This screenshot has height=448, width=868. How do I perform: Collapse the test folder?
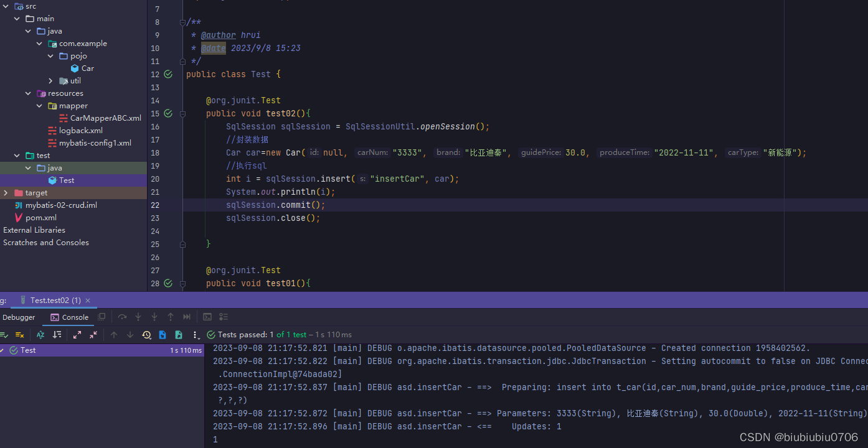[17, 156]
